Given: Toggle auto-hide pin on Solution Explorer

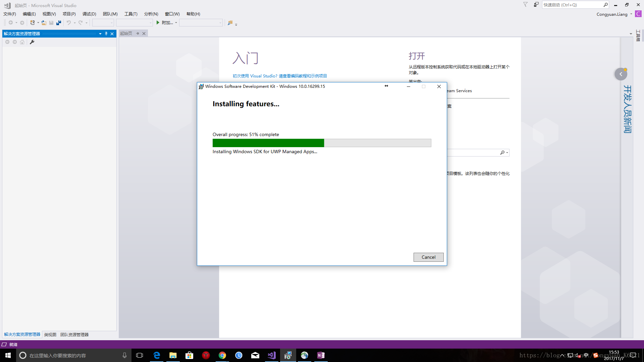Looking at the screenshot, I should pos(106,34).
